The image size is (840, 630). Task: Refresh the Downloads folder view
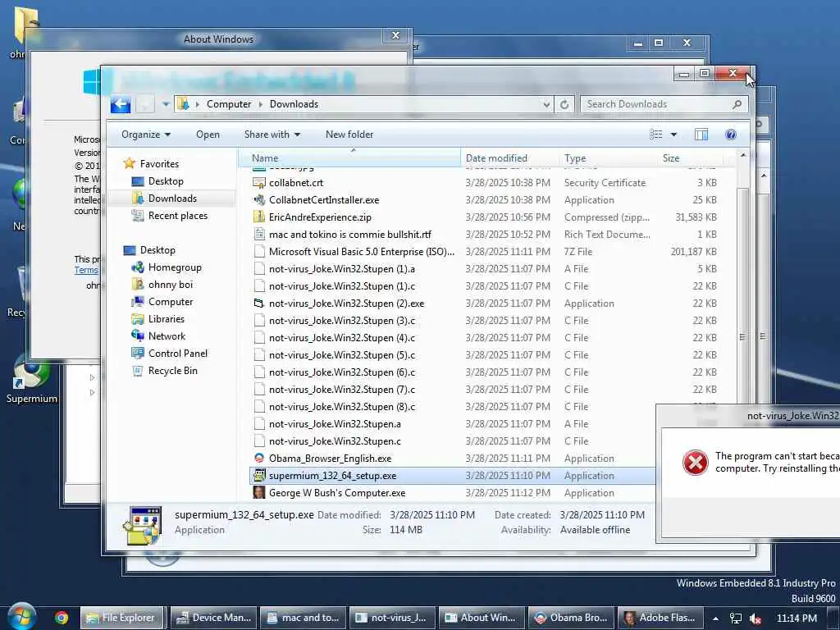564,104
